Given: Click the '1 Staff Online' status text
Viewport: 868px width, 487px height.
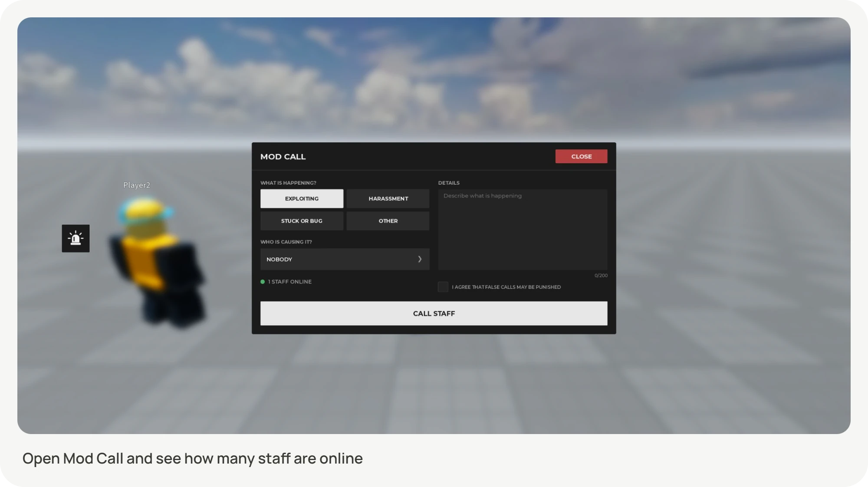Looking at the screenshot, I should click(290, 282).
